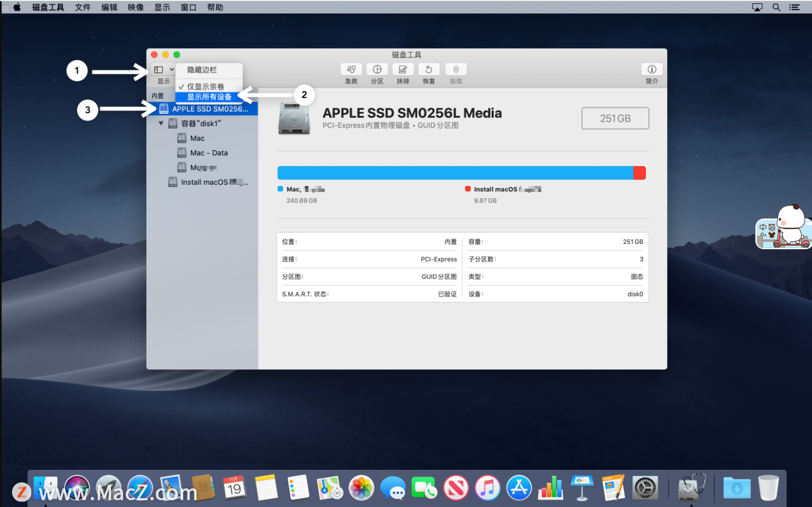Open the Trash in the dock
Image resolution: width=812 pixels, height=507 pixels.
[768, 487]
